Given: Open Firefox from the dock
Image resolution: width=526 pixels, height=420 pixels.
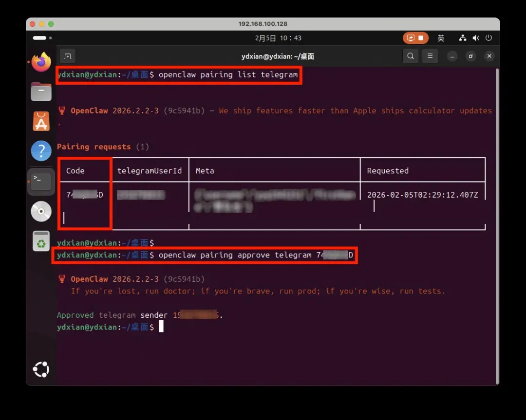Looking at the screenshot, I should click(x=41, y=62).
